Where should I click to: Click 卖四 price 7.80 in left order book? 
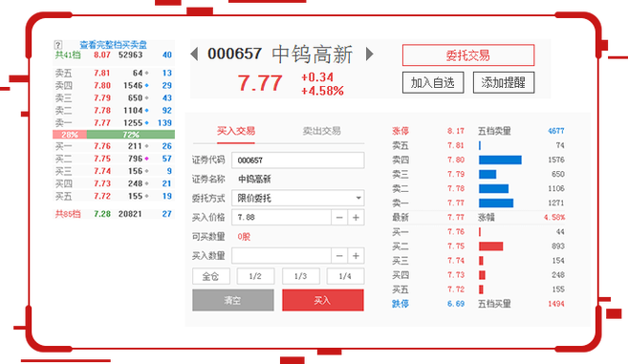point(101,85)
